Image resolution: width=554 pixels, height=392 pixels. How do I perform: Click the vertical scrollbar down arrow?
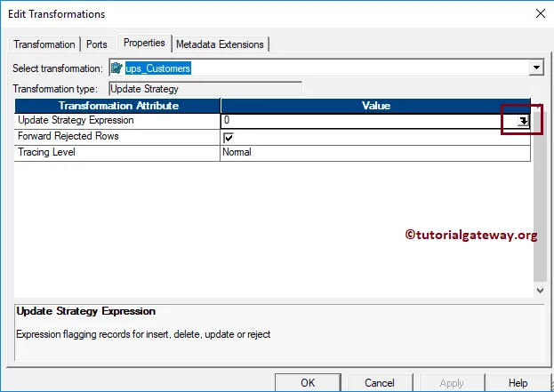(x=540, y=291)
